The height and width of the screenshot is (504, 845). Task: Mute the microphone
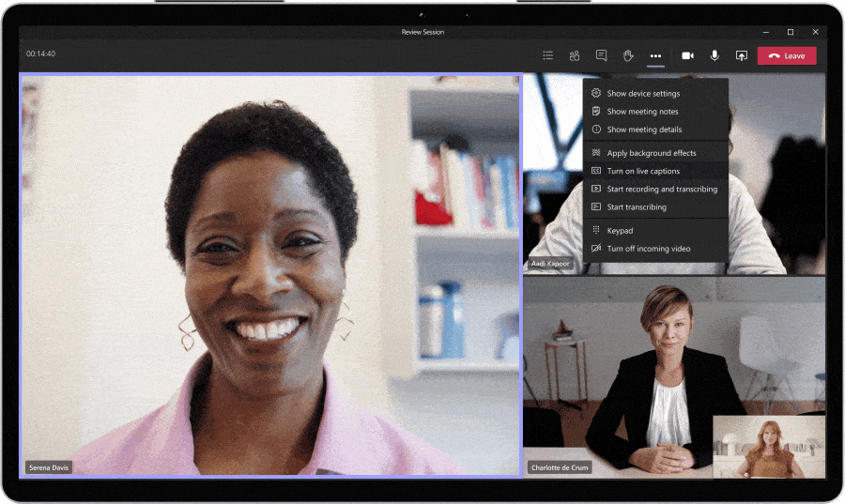click(x=714, y=55)
